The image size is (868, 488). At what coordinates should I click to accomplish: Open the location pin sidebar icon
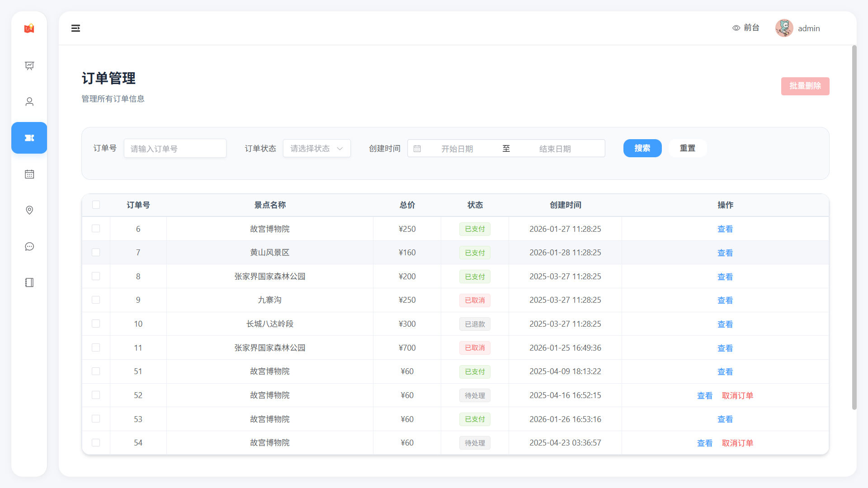29,210
